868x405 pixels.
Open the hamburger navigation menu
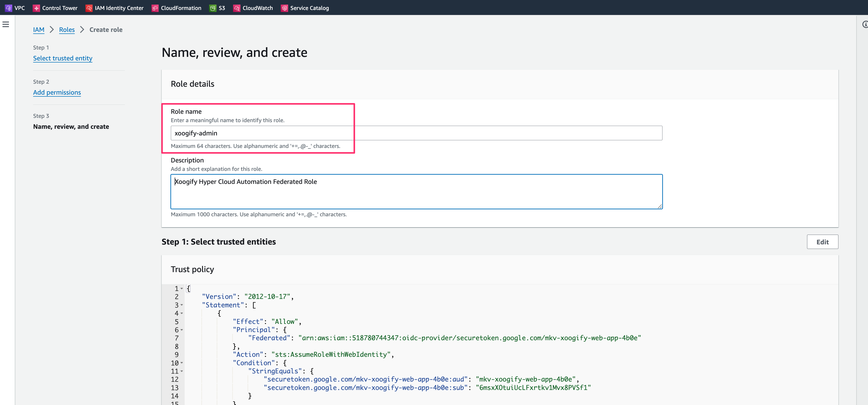6,24
